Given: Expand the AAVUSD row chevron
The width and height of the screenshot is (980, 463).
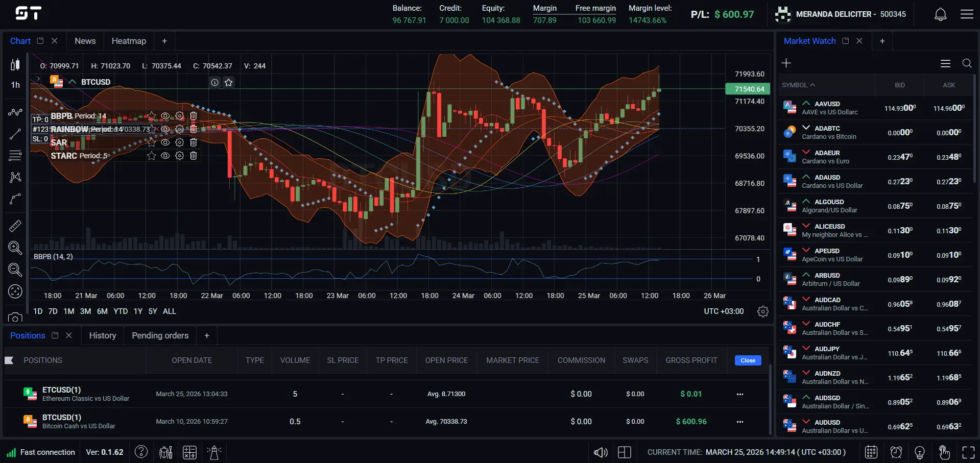Looking at the screenshot, I should coord(806,104).
